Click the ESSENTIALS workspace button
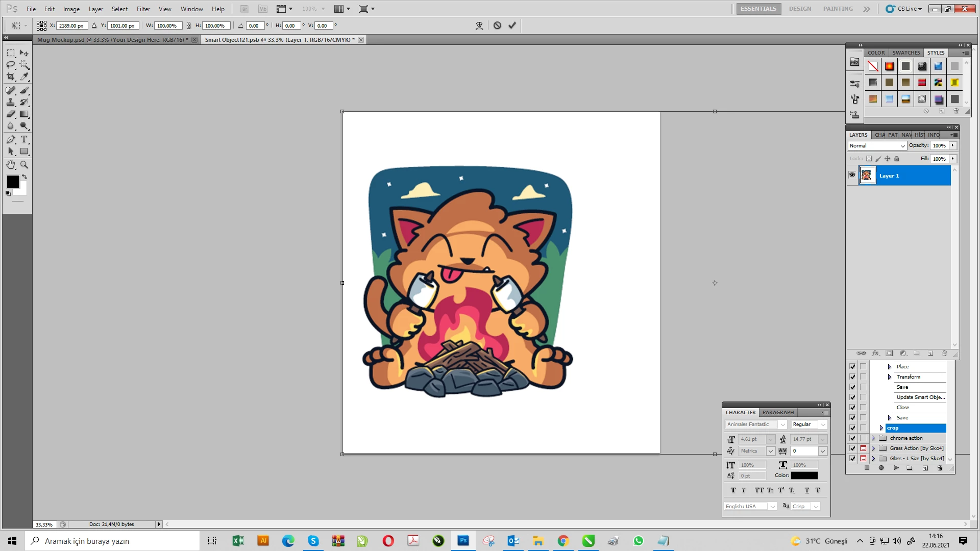This screenshot has height=551, width=980. [x=758, y=9]
